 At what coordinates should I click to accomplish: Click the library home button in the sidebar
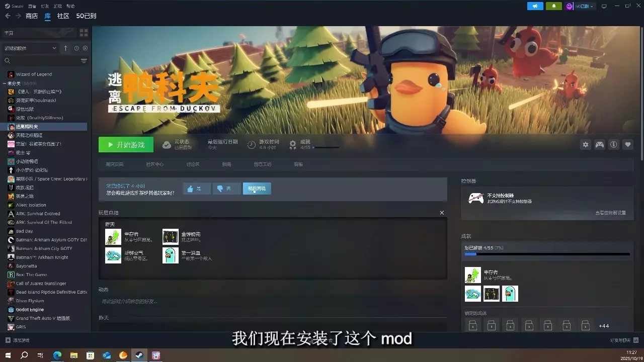39,33
